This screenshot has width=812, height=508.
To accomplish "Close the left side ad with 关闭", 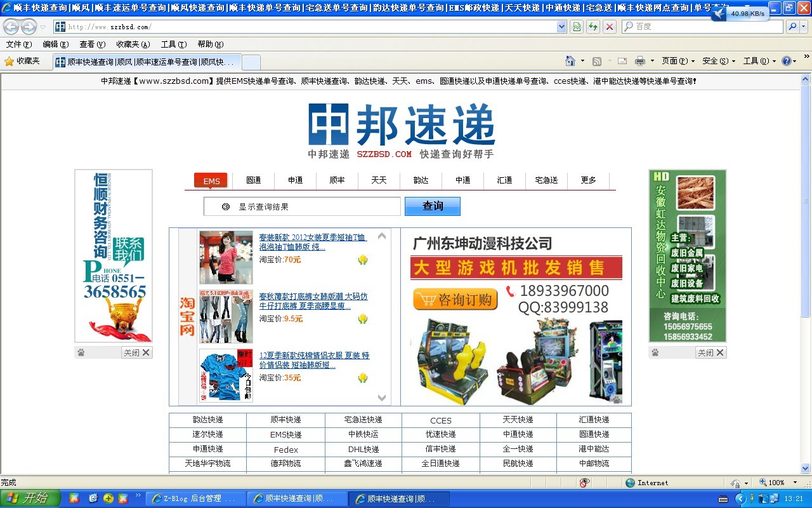I will click(x=137, y=352).
